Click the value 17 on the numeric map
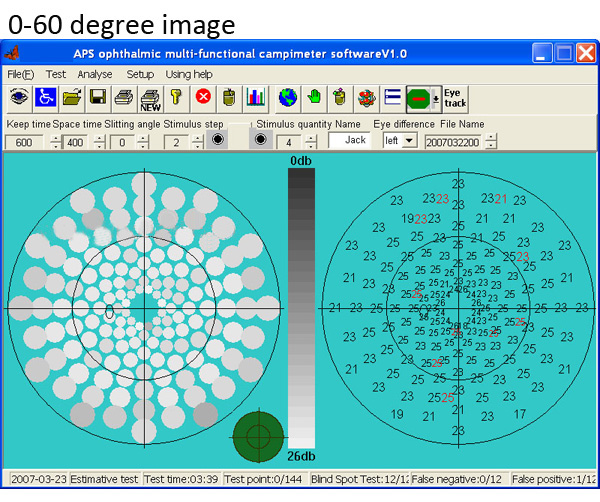The width and height of the screenshot is (600, 502). pos(520,414)
